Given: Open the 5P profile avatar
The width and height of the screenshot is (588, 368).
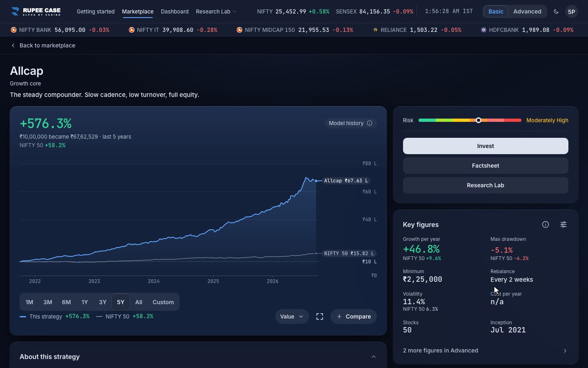Looking at the screenshot, I should pyautogui.click(x=572, y=11).
